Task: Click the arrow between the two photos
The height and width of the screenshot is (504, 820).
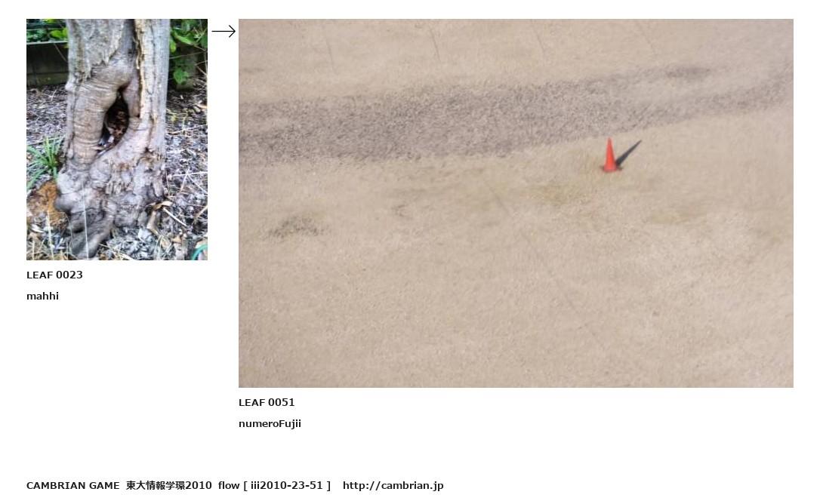Action: [x=223, y=32]
